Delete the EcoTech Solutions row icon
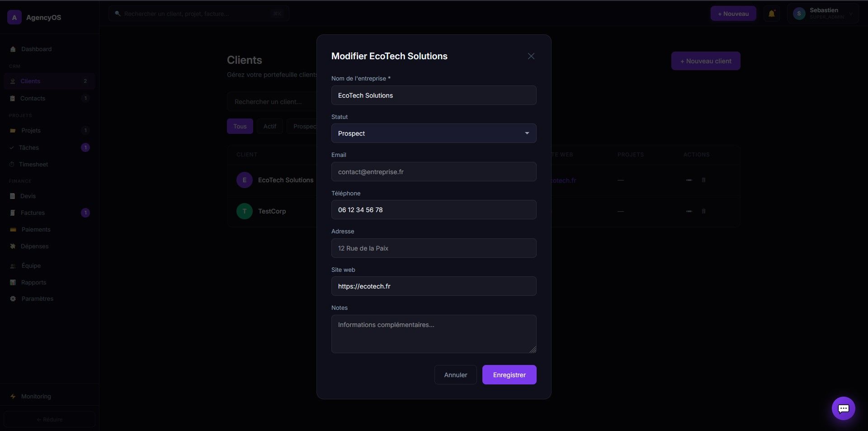868x431 pixels. point(703,180)
